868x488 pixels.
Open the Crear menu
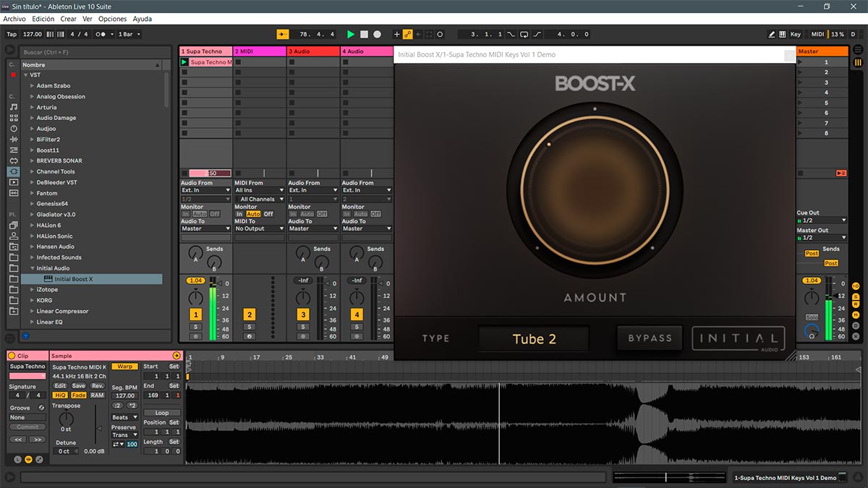coord(69,19)
